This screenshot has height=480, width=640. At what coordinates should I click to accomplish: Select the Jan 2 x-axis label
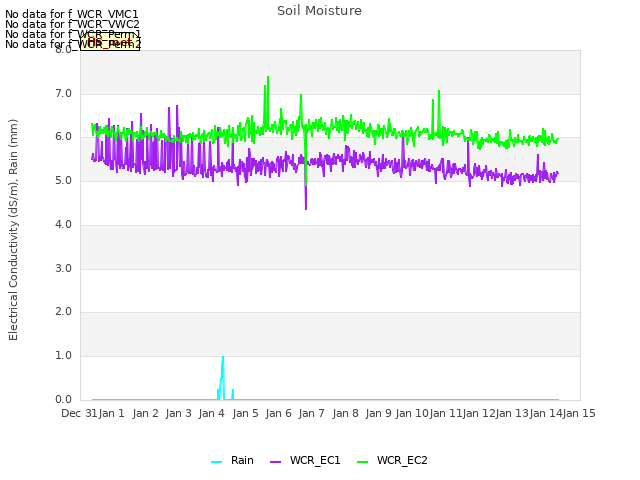tap(145, 413)
